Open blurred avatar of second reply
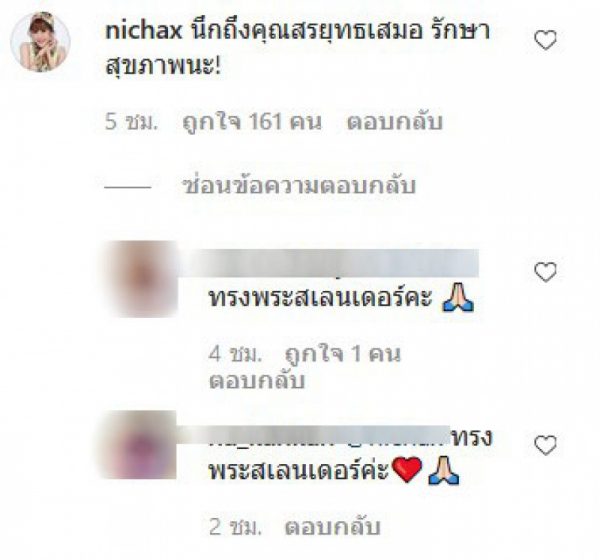This screenshot has height=560, width=600. (x=140, y=445)
